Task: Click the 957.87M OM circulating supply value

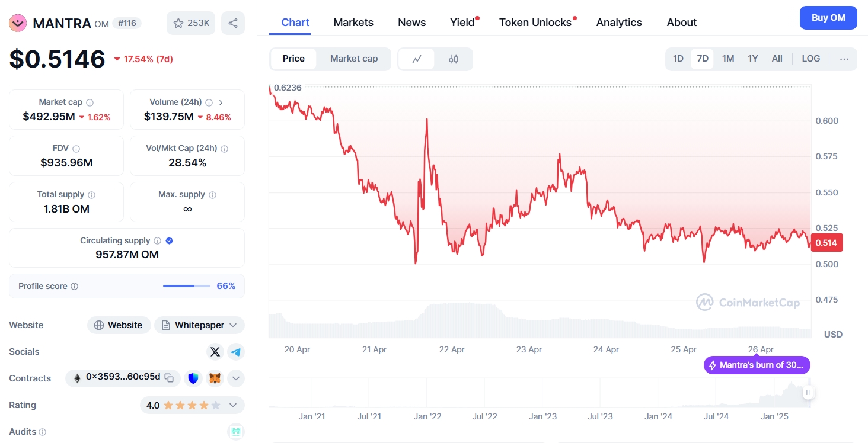Action: coord(127,255)
